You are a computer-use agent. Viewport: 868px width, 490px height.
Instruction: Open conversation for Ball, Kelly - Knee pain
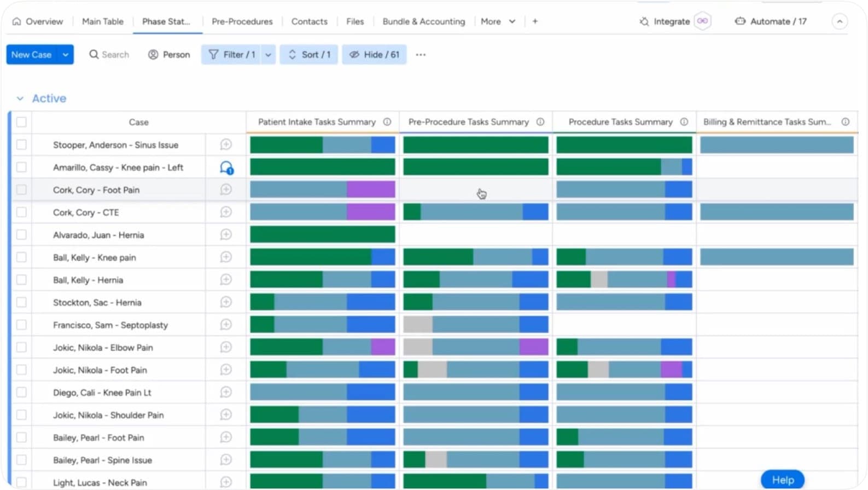pyautogui.click(x=226, y=257)
